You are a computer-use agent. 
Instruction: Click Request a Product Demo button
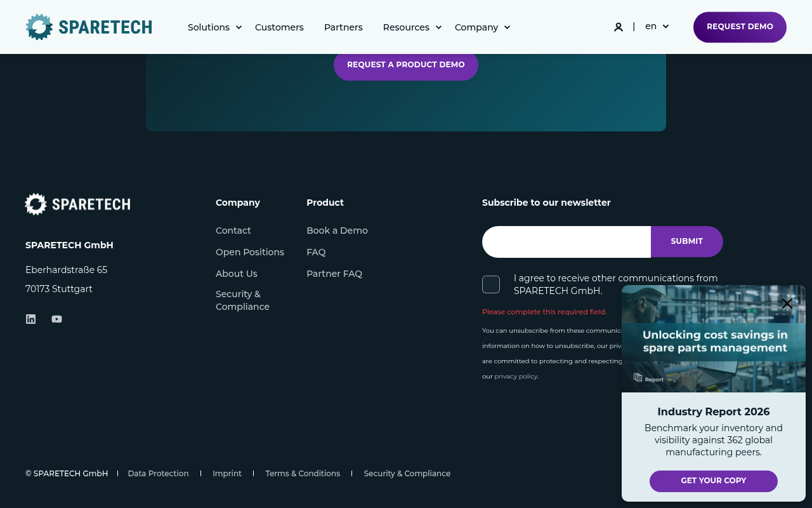point(406,65)
